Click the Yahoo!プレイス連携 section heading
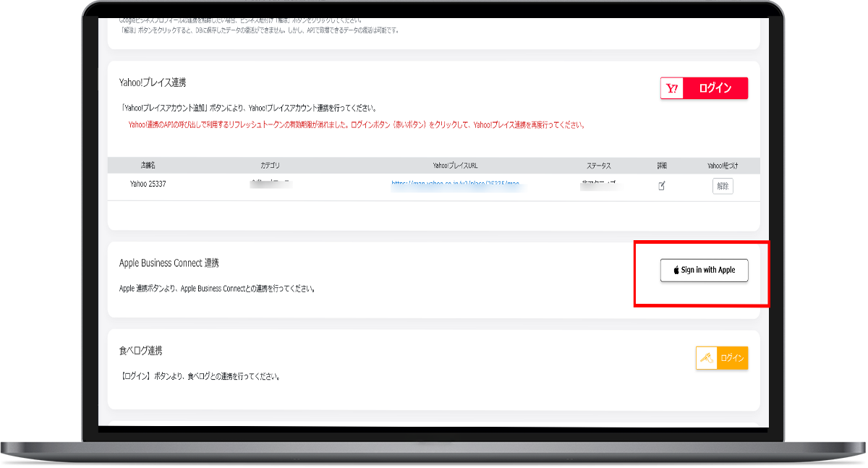Image resolution: width=868 pixels, height=468 pixels. (x=154, y=84)
